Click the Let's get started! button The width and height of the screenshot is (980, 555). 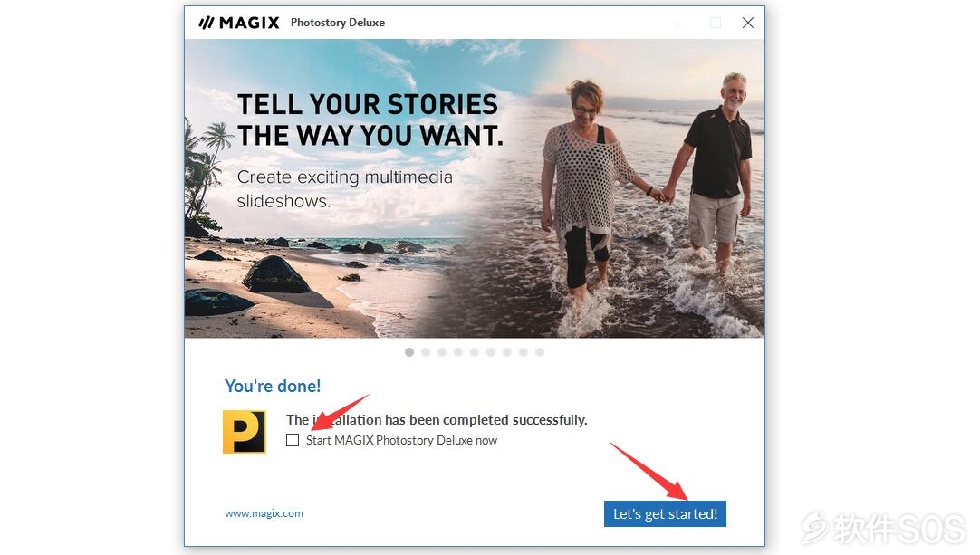665,513
